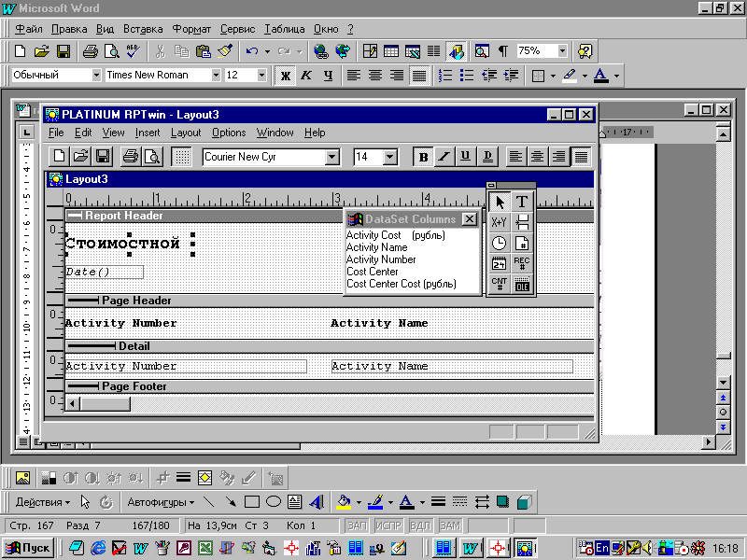Click Word's Format Painter icon
This screenshot has height=560, width=747.
(x=225, y=51)
